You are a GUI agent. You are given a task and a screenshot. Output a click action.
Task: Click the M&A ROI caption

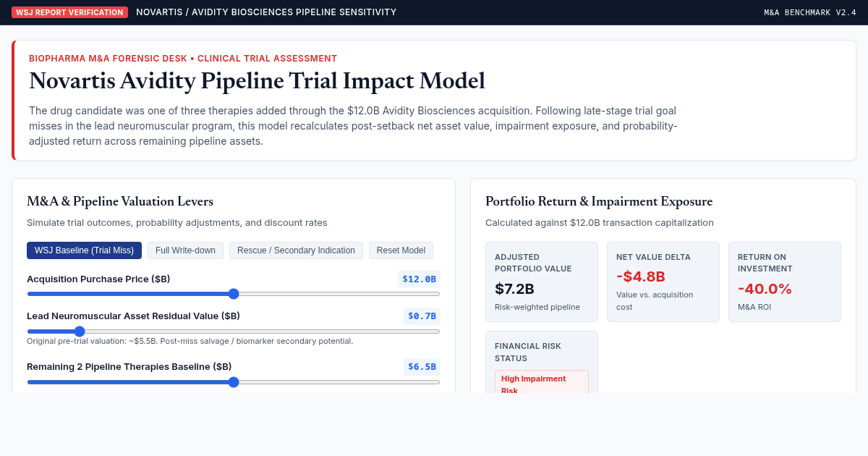pyautogui.click(x=755, y=307)
